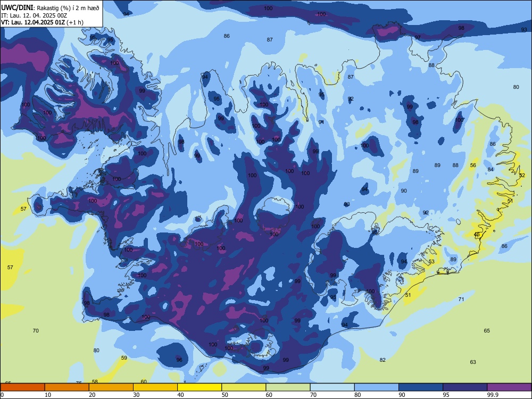Screen dimensions: 532x399
Task: Select the map value 90 in the east interior
Action: [404, 191]
